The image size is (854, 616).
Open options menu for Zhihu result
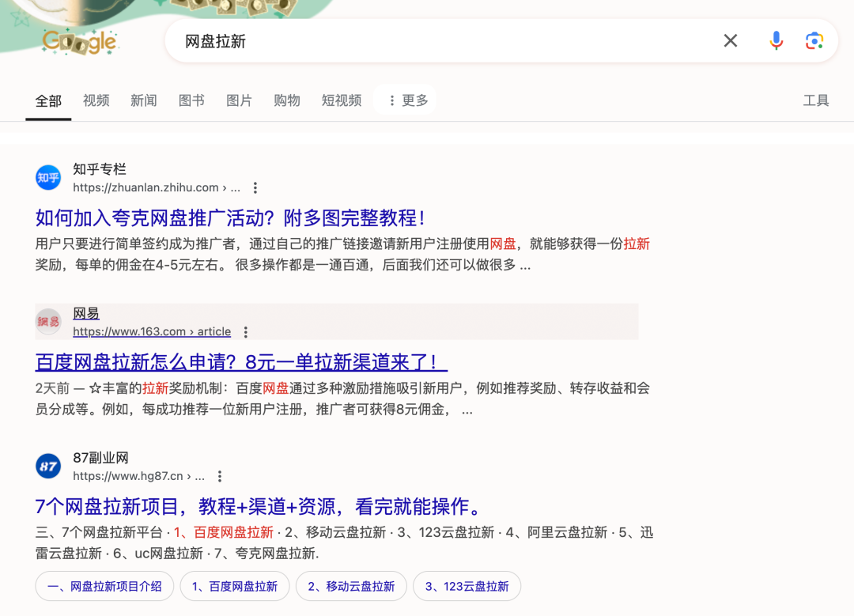click(255, 188)
